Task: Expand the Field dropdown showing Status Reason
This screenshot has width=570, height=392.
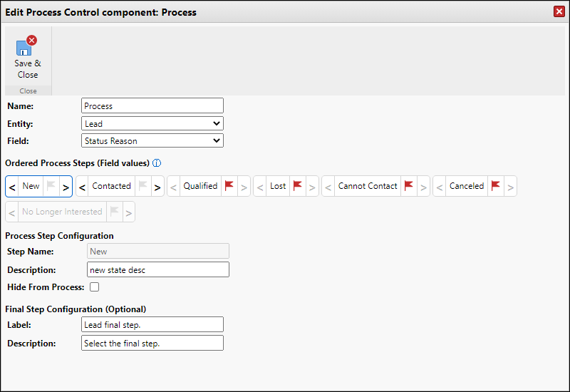Action: tap(152, 141)
